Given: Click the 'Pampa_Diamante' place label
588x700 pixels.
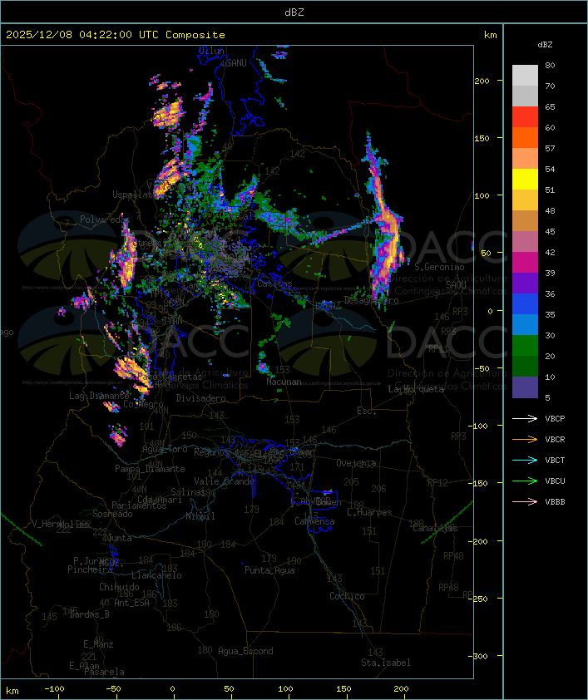Looking at the screenshot, I should (x=150, y=469).
